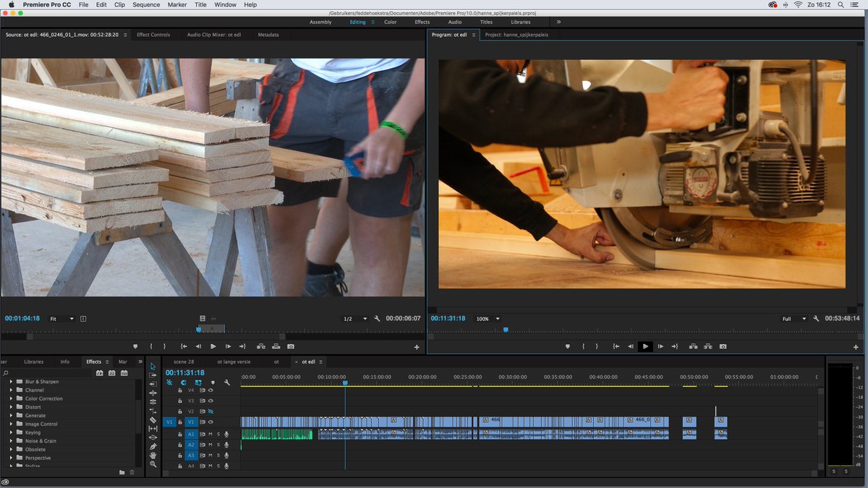The width and height of the screenshot is (868, 488).
Task: Play the Source monitor clip
Action: 213,346
